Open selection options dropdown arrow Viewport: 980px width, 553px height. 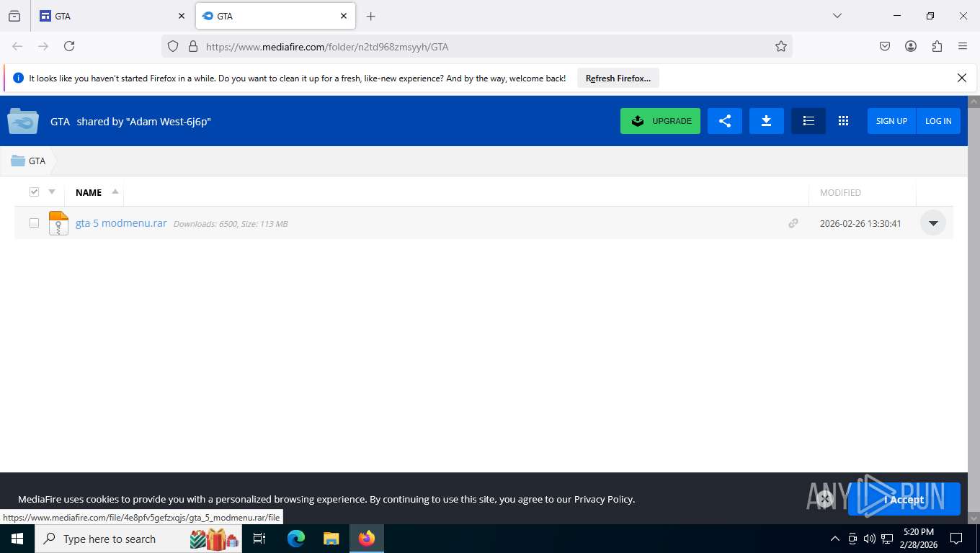tap(52, 192)
